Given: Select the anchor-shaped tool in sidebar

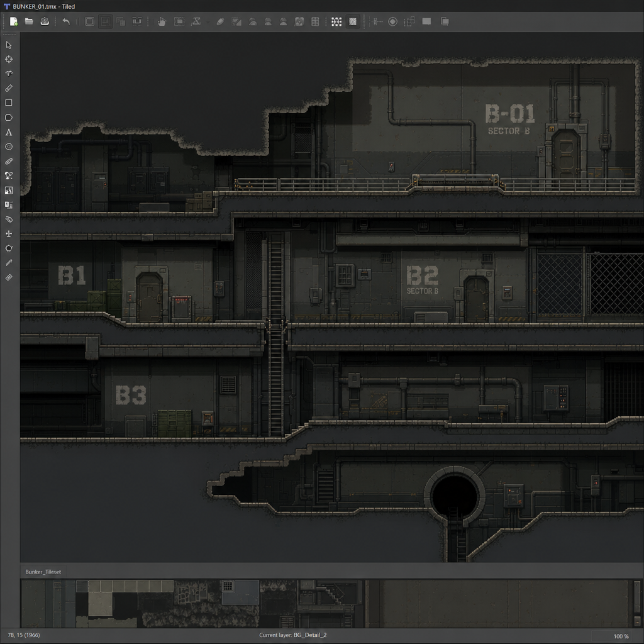Looking at the screenshot, I should [9, 234].
